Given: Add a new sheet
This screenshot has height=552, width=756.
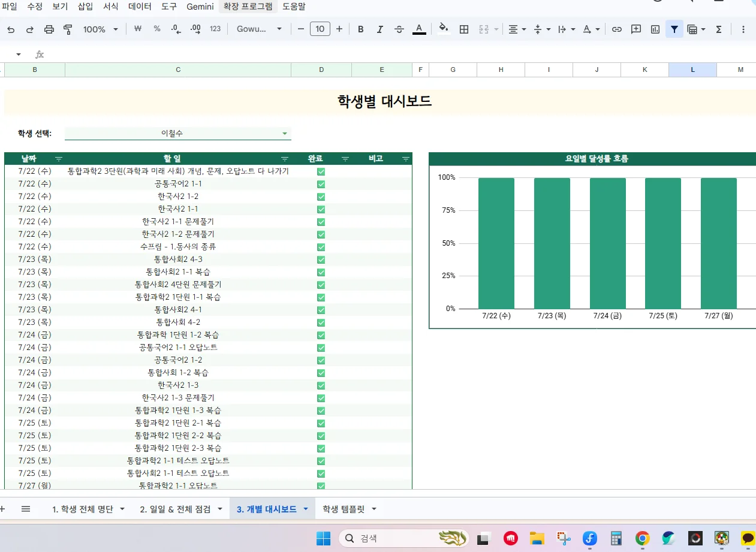Looking at the screenshot, I should point(2,509).
